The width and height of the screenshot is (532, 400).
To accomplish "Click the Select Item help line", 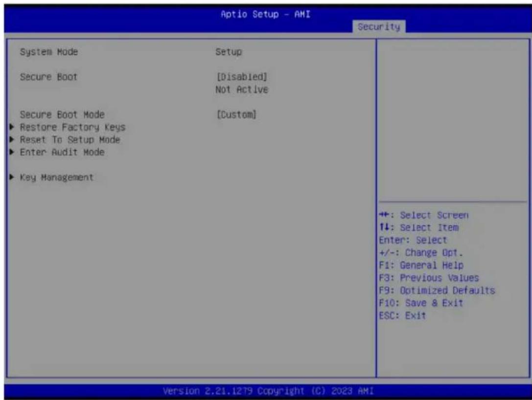I will point(419,227).
